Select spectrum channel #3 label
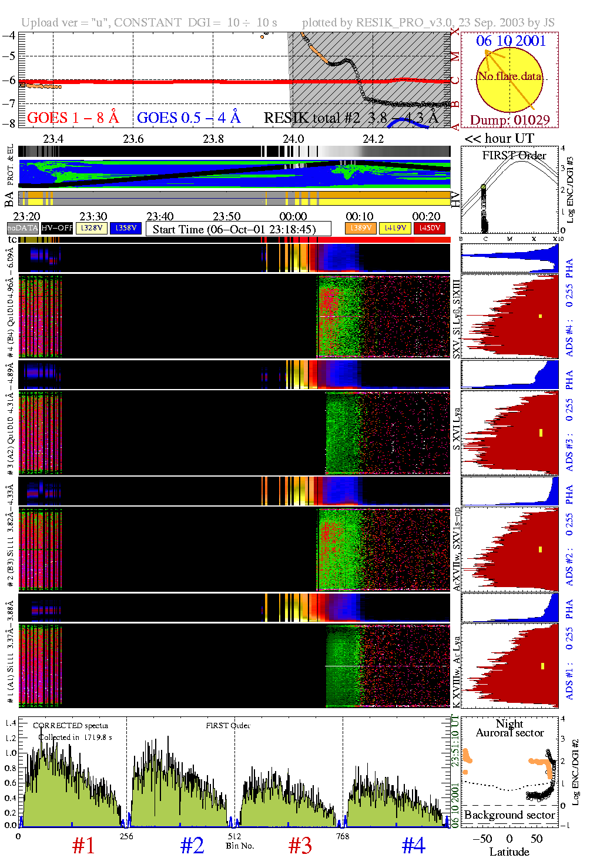 300,846
